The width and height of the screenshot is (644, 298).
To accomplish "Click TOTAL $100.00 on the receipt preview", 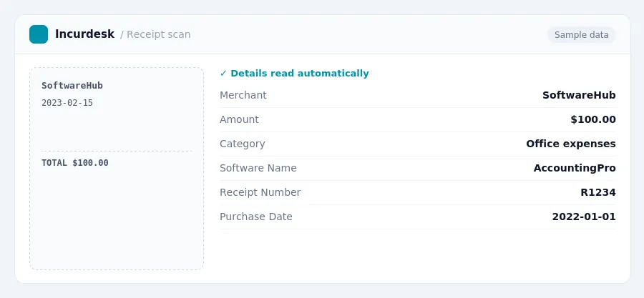I will [x=74, y=163].
